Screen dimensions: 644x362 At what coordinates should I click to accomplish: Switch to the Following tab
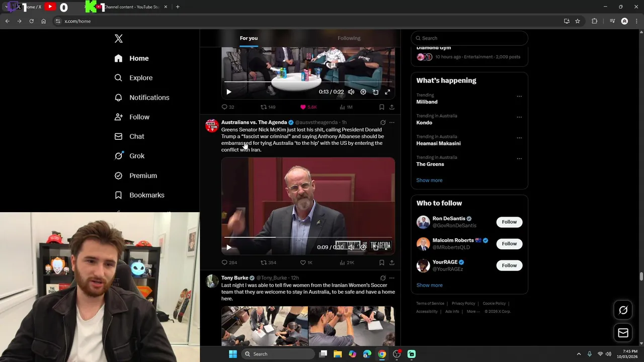[349, 38]
